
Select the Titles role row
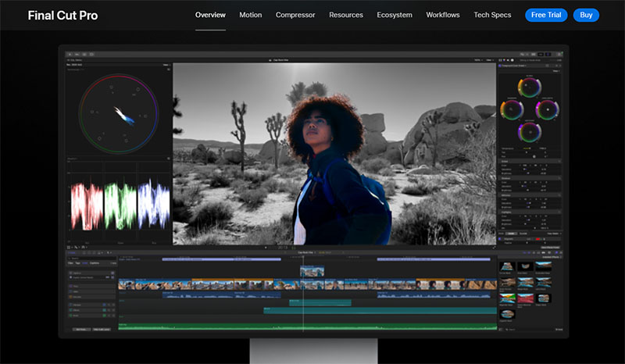pos(91,286)
